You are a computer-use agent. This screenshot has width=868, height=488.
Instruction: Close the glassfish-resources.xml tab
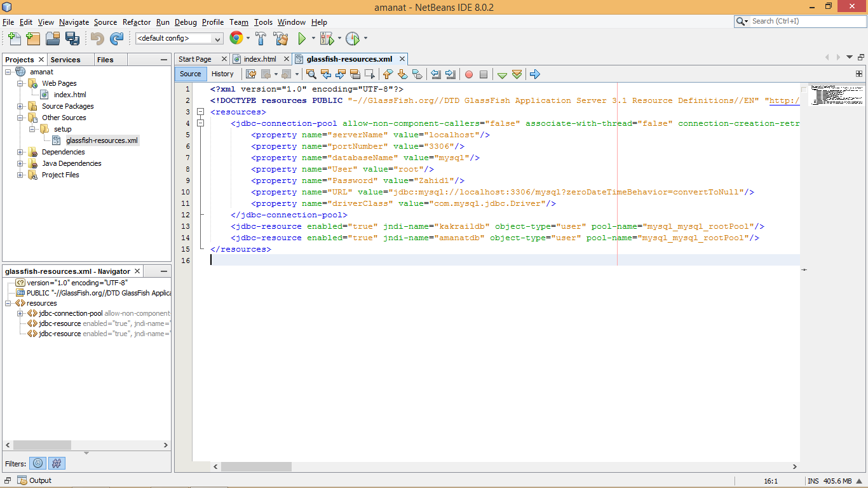point(402,59)
